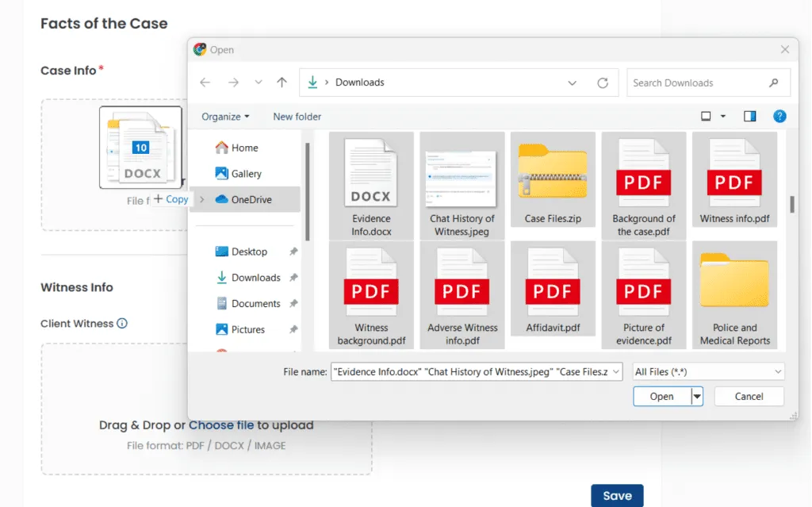The width and height of the screenshot is (812, 507).
Task: Expand the Open button split arrow
Action: [697, 397]
